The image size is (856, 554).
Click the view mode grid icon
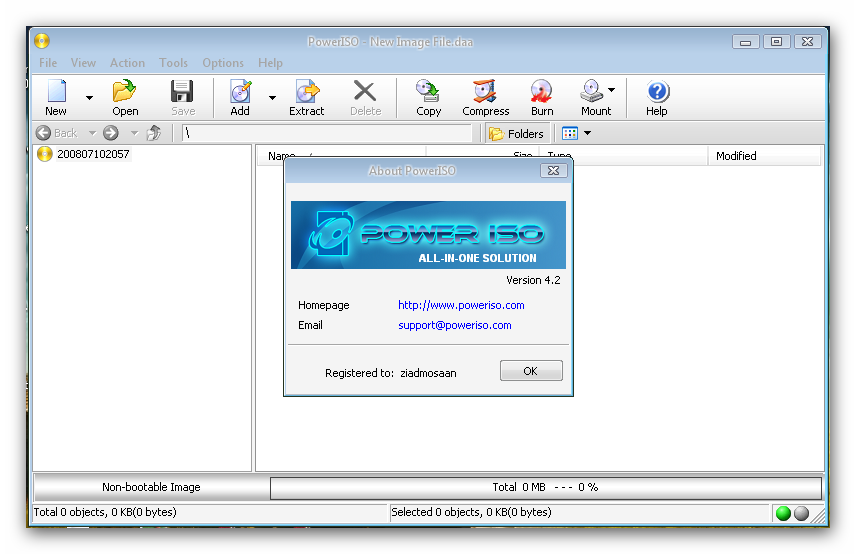570,133
